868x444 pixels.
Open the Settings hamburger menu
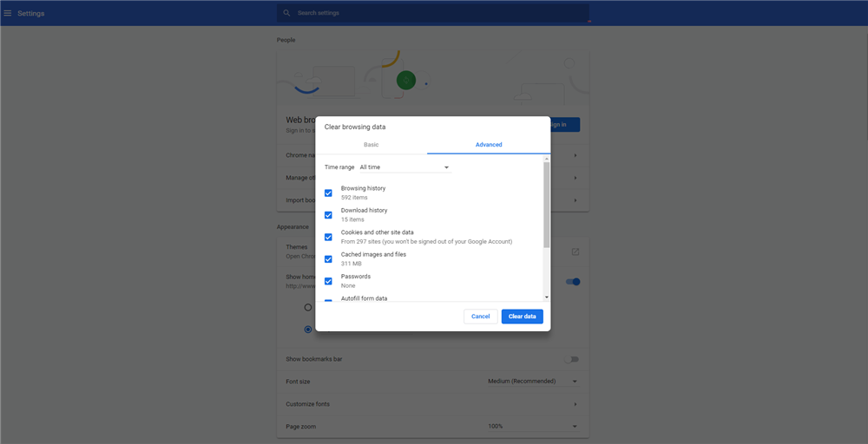pos(8,13)
